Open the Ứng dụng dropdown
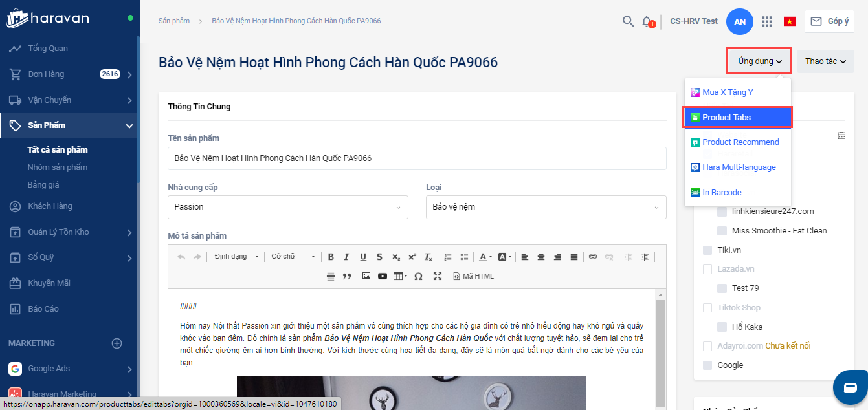 pos(759,61)
